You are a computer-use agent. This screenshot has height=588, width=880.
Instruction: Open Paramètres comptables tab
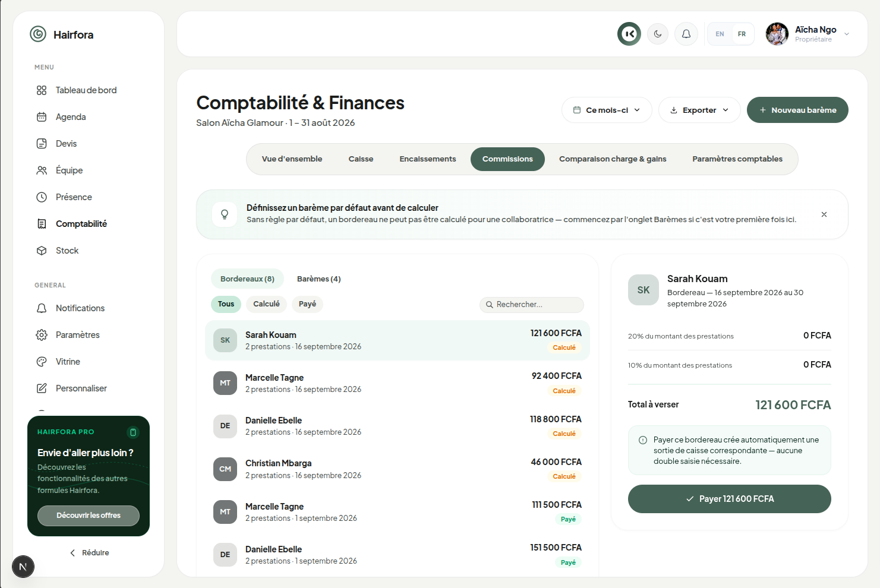point(737,159)
